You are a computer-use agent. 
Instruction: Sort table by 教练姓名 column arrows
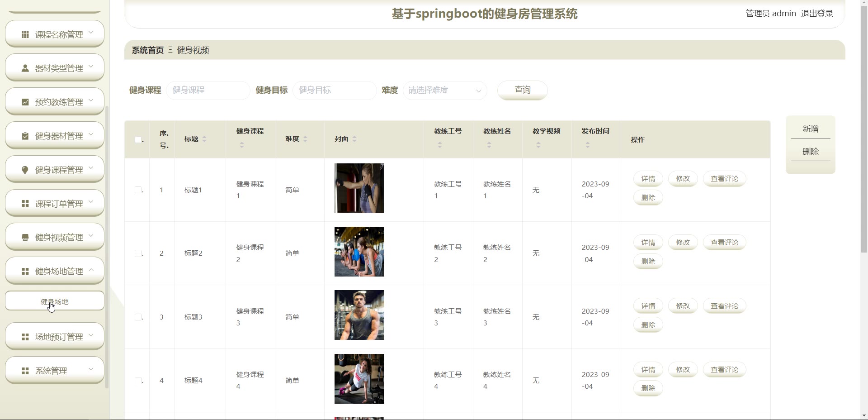pyautogui.click(x=489, y=145)
